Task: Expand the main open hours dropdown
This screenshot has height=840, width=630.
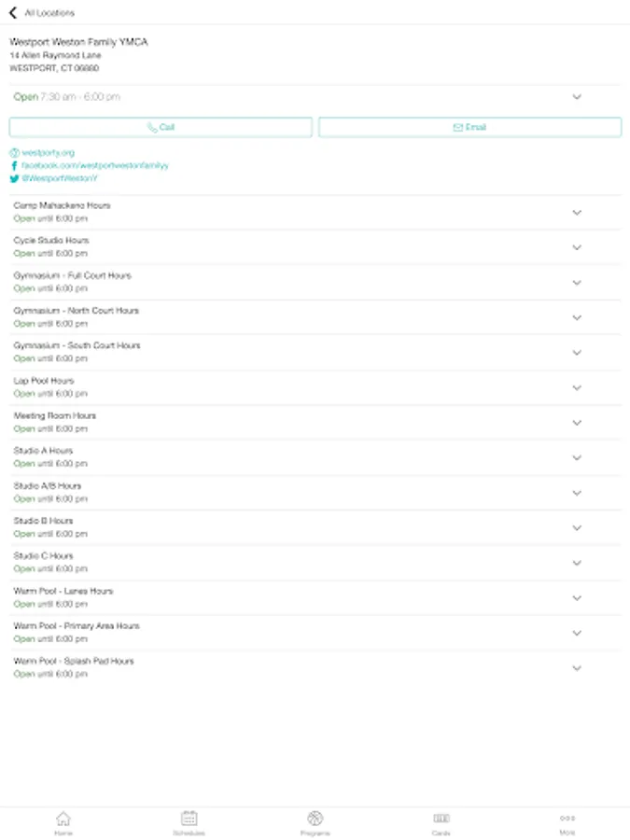Action: (x=577, y=97)
